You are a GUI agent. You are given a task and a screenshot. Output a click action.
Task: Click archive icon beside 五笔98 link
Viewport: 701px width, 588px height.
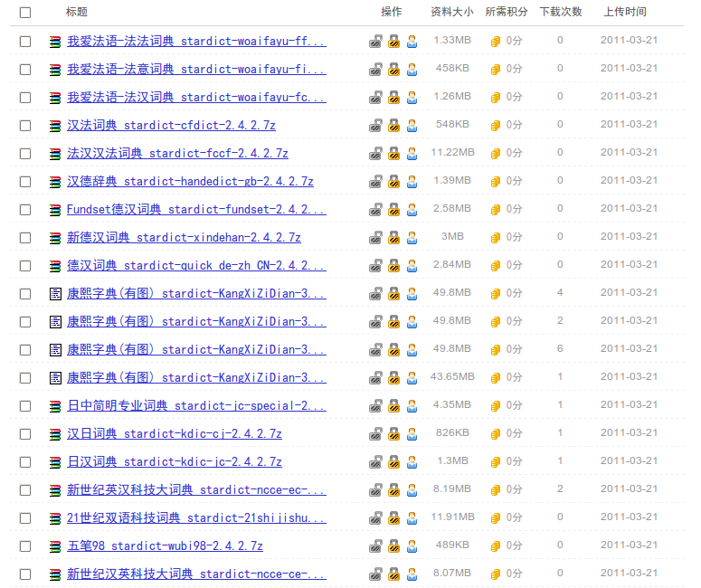click(55, 546)
